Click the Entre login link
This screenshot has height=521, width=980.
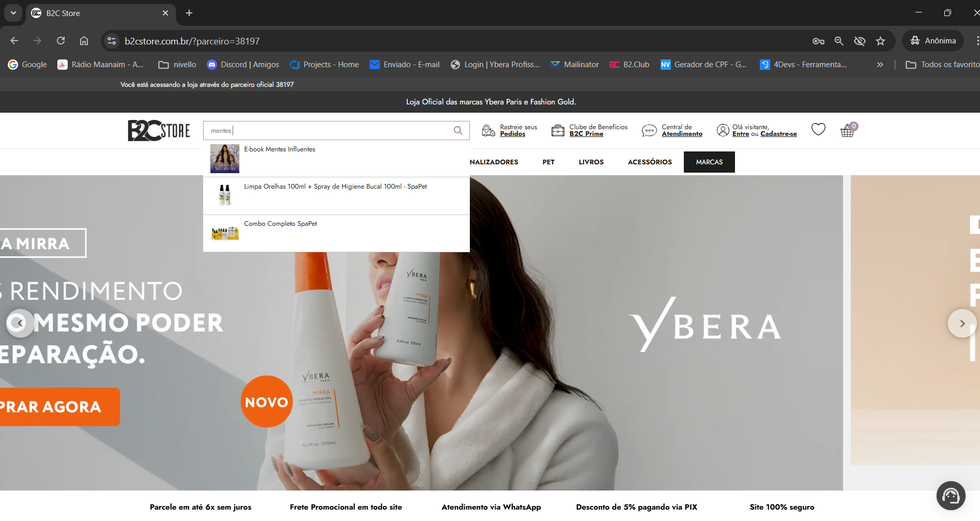point(740,134)
